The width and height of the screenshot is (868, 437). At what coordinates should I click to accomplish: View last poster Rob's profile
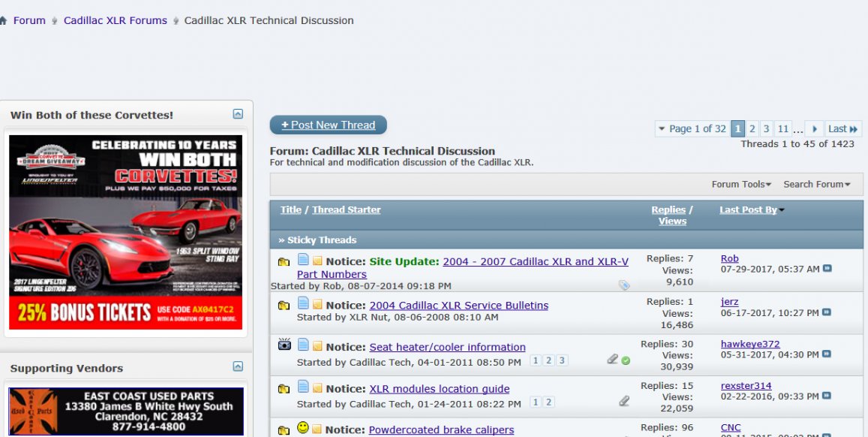(730, 258)
